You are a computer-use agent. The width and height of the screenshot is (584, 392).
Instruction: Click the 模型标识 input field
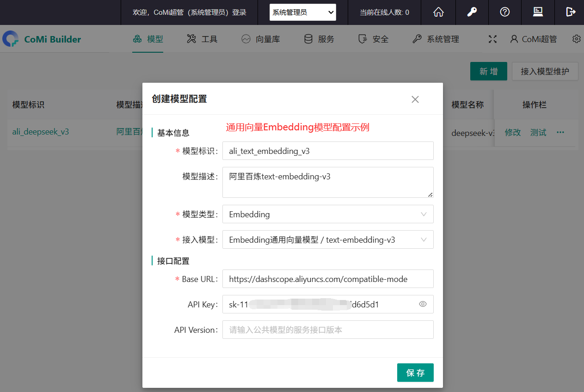[328, 151]
